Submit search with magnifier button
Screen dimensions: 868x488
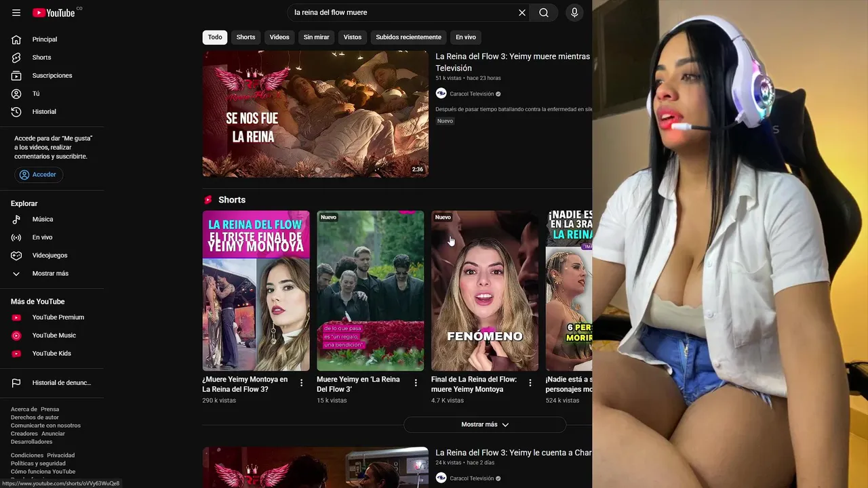coord(544,13)
